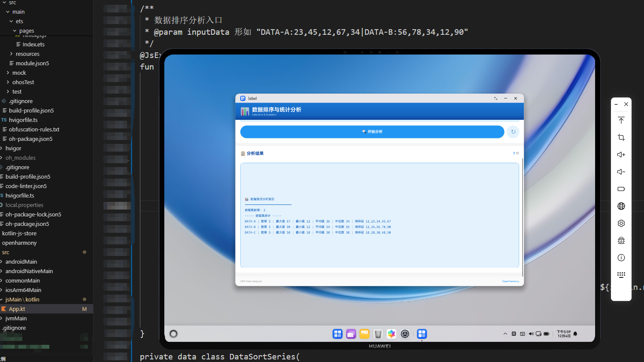Start analysis with the 开始分析 button
This screenshot has height=362, width=644.
372,132
